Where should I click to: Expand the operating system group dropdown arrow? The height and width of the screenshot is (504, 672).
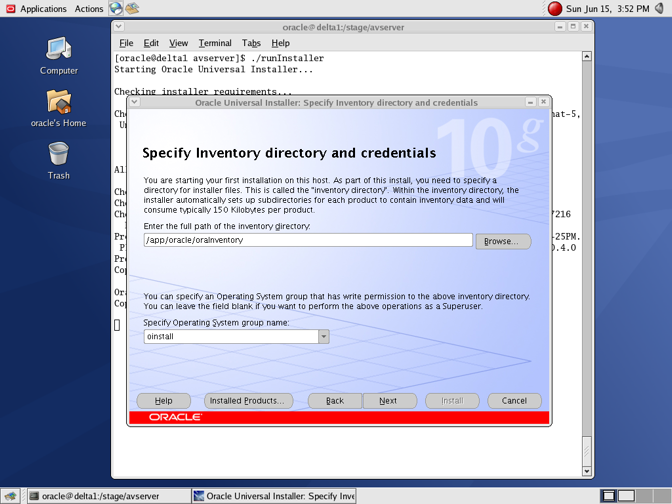324,336
